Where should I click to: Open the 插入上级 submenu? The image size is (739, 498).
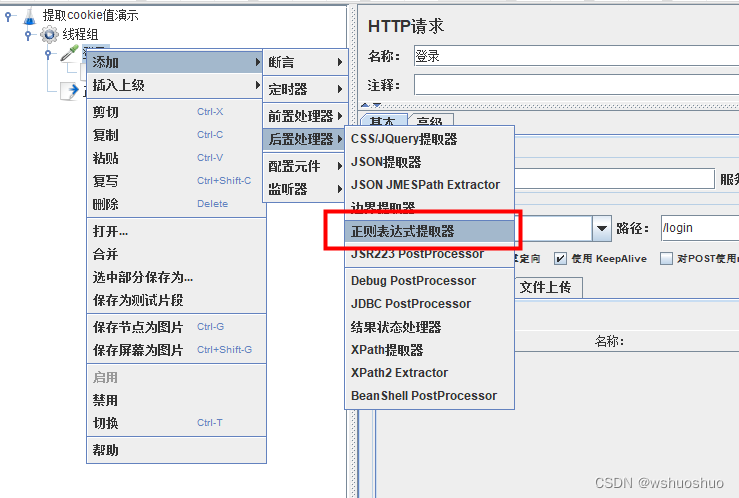pos(174,85)
